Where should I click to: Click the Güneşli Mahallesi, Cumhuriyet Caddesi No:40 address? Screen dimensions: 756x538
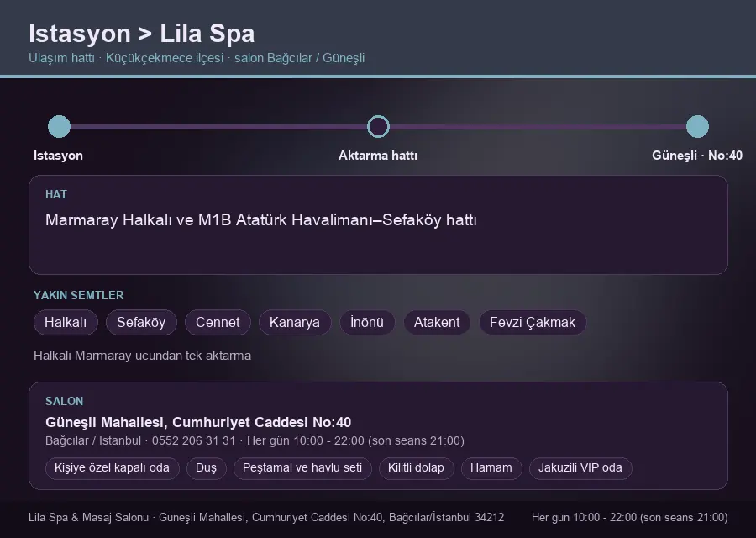tap(198, 422)
